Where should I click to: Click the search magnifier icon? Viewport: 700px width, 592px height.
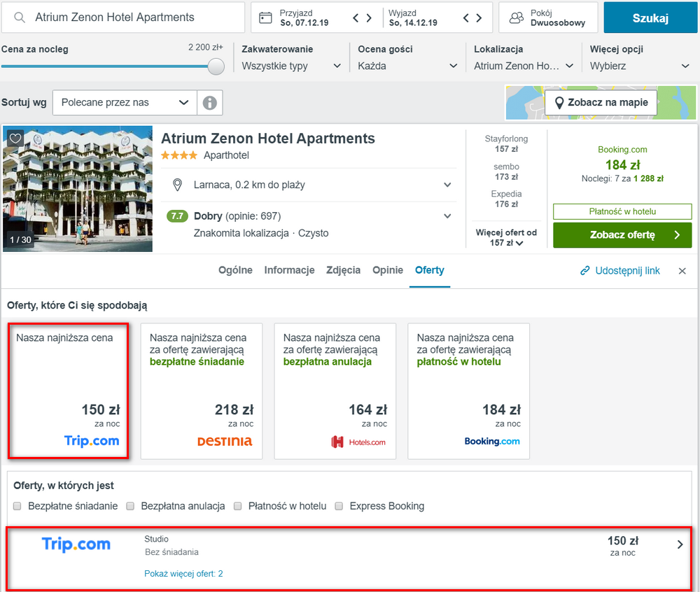(19, 17)
